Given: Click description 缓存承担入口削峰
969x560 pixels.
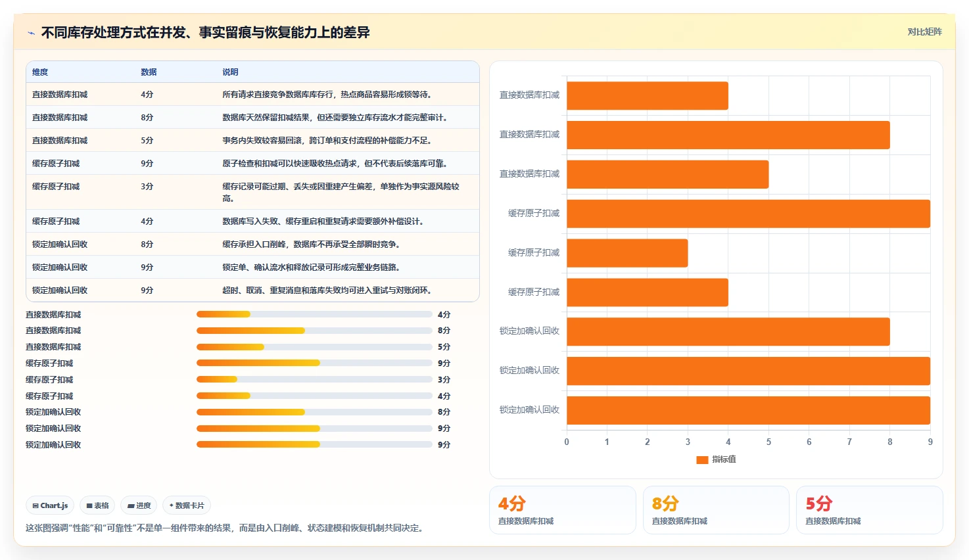Looking at the screenshot, I should point(311,245).
